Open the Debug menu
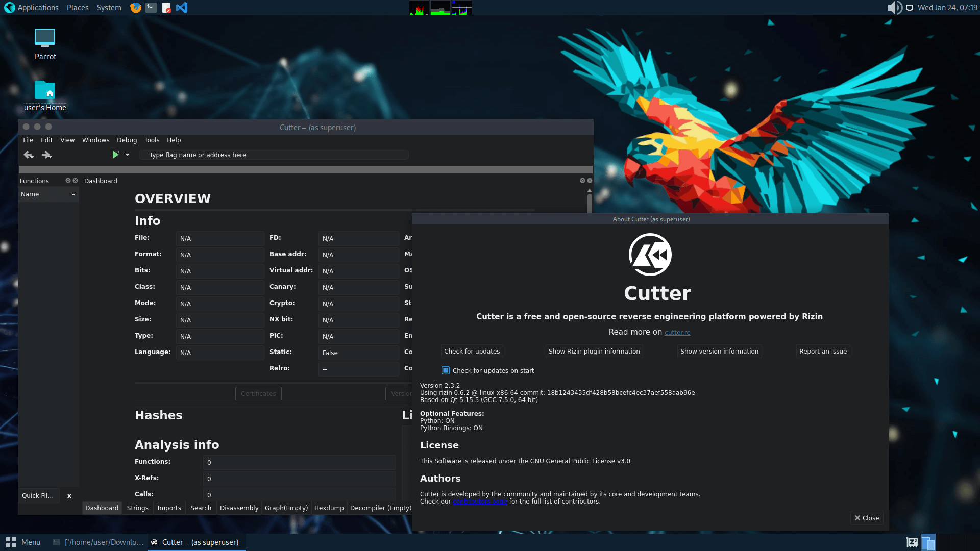The image size is (980, 551). [x=127, y=140]
